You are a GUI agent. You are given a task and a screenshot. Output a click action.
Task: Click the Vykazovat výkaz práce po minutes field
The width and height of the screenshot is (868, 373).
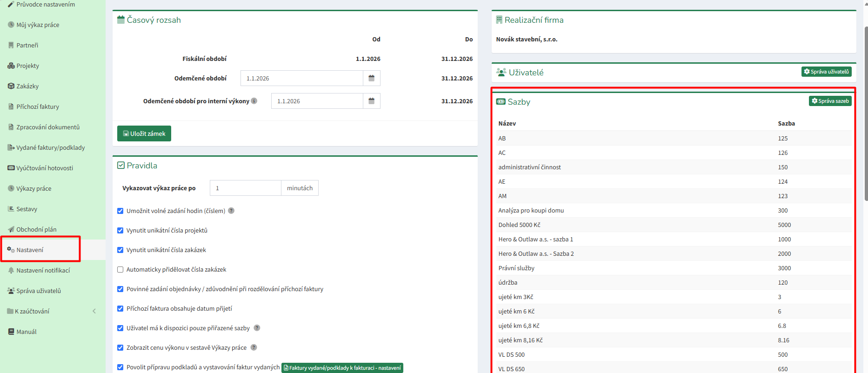pyautogui.click(x=246, y=188)
